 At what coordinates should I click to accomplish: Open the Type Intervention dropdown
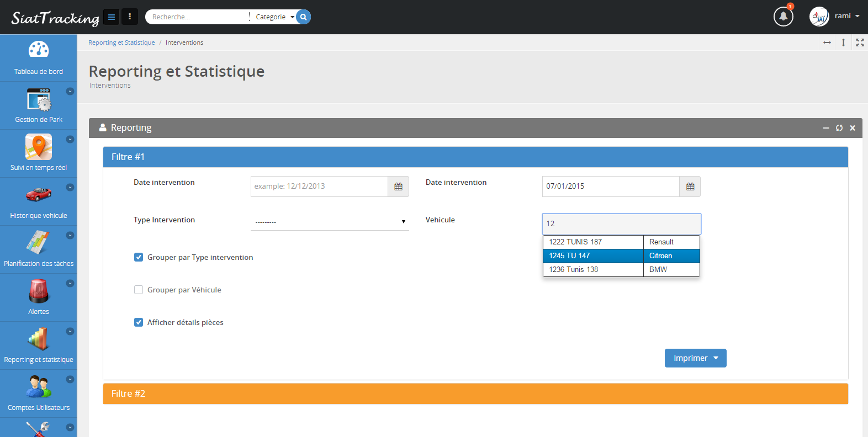click(x=330, y=221)
